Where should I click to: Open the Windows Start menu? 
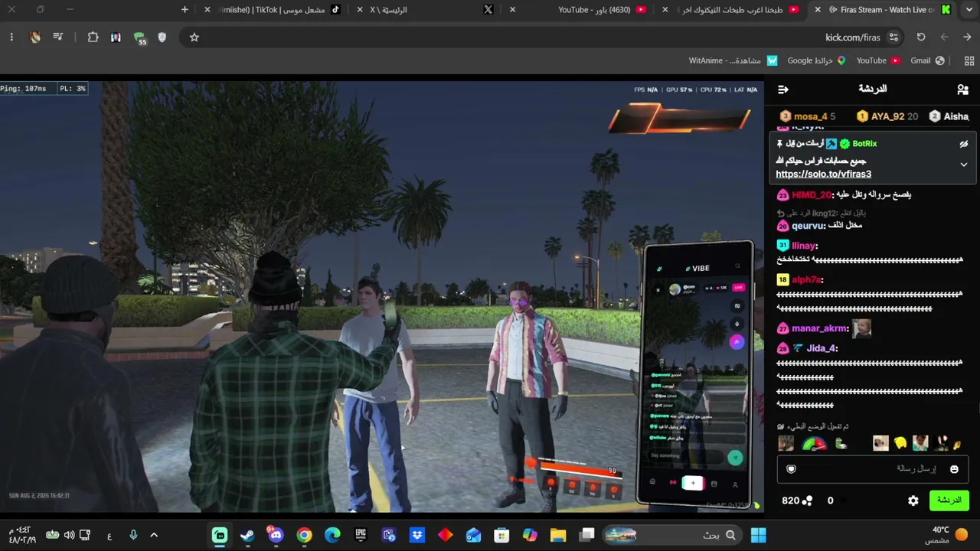pos(759,535)
